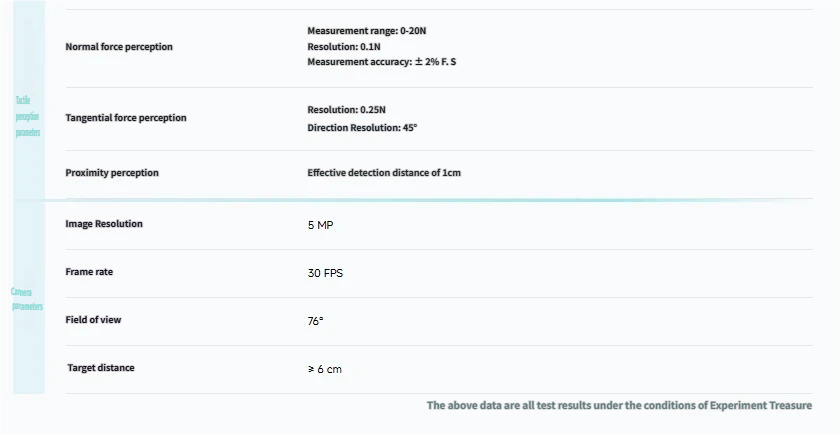Click the Camera parameters side label
The image size is (840, 435).
[x=28, y=299]
